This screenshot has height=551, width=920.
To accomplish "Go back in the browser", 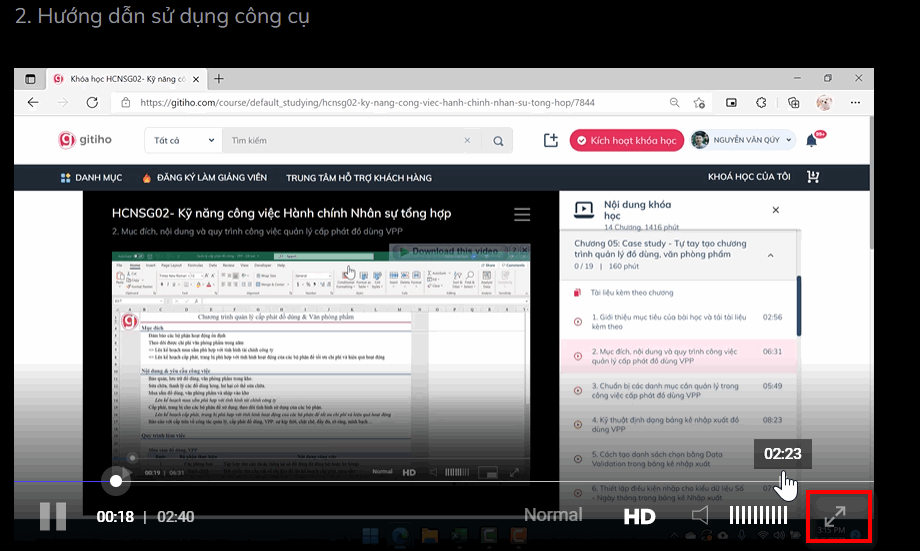I will coord(33,103).
